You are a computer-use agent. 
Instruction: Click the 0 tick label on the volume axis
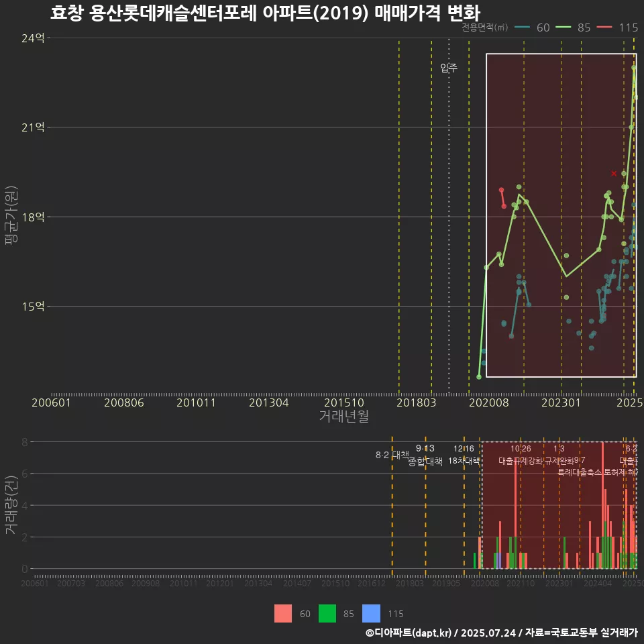point(25,569)
